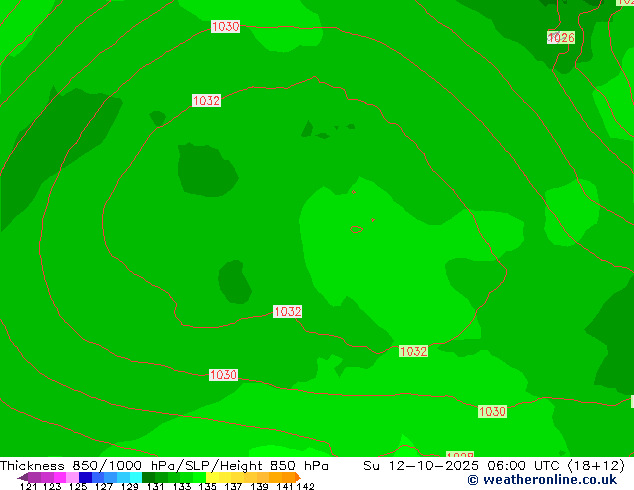Pick the brightest green swatch ending at 135

click(x=199, y=477)
